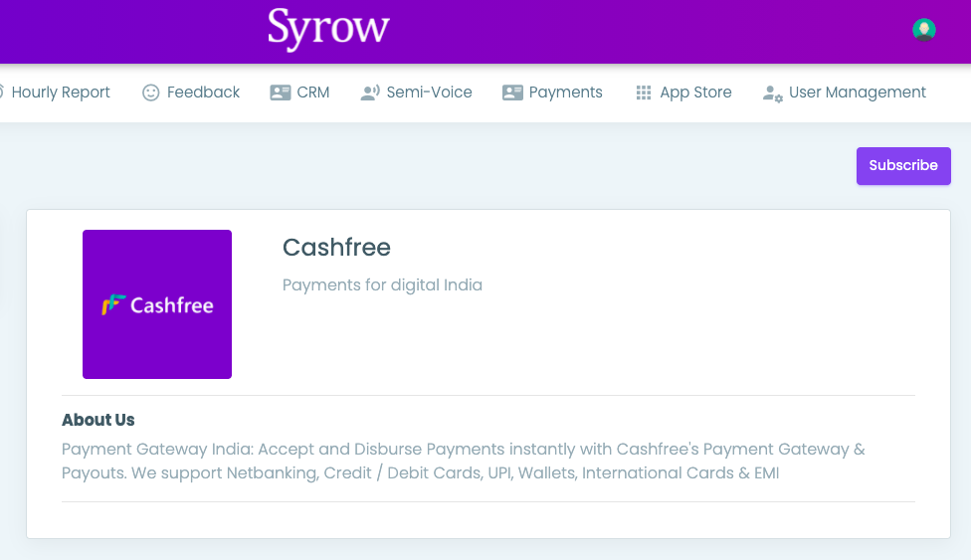Open the user profile avatar
This screenshot has width=971, height=560.
[924, 30]
